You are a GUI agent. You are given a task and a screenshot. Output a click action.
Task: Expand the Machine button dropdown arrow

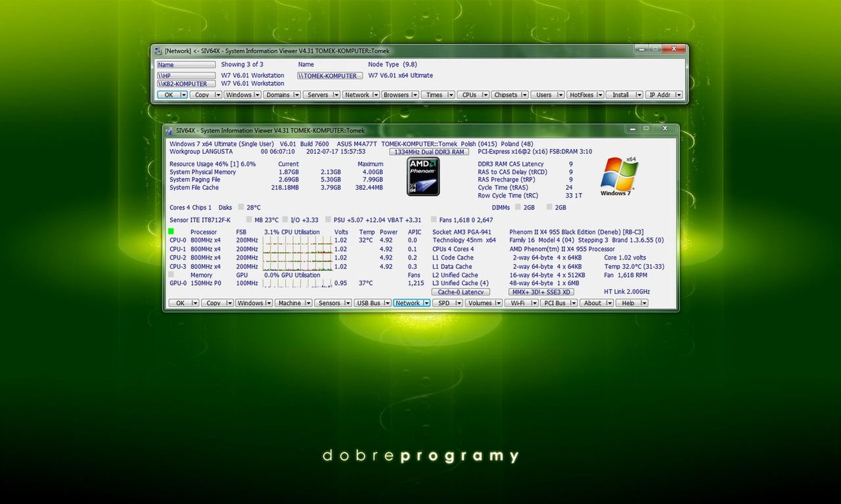[x=307, y=303]
